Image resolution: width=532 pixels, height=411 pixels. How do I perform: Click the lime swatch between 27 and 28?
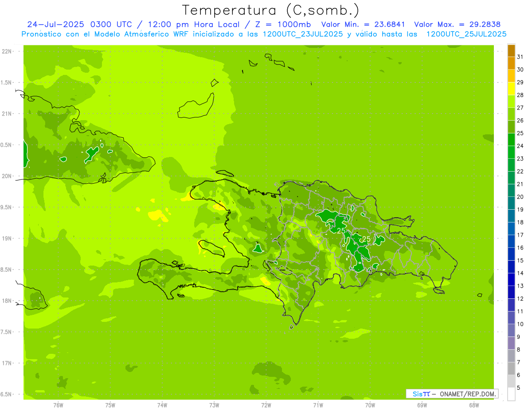(x=511, y=102)
